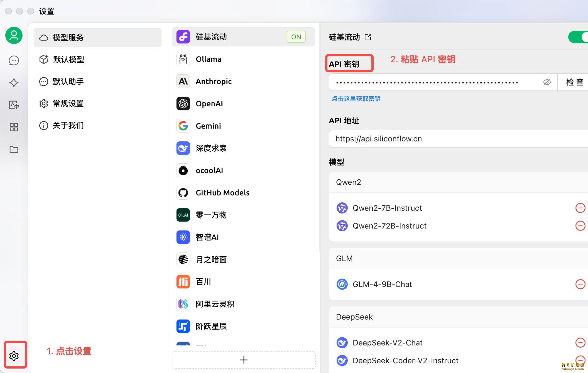Image resolution: width=588 pixels, height=373 pixels.
Task: Open 硅基流动 external website link icon
Action: tap(368, 37)
